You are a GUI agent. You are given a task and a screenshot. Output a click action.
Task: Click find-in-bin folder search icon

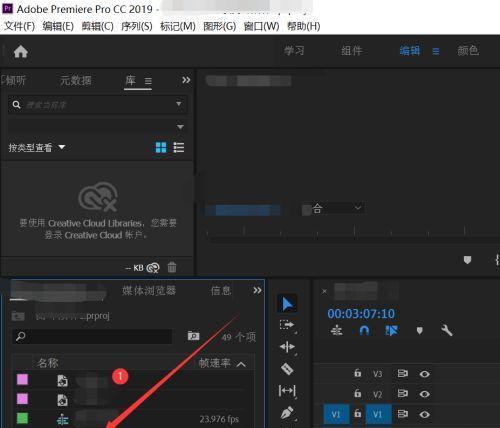click(x=194, y=336)
